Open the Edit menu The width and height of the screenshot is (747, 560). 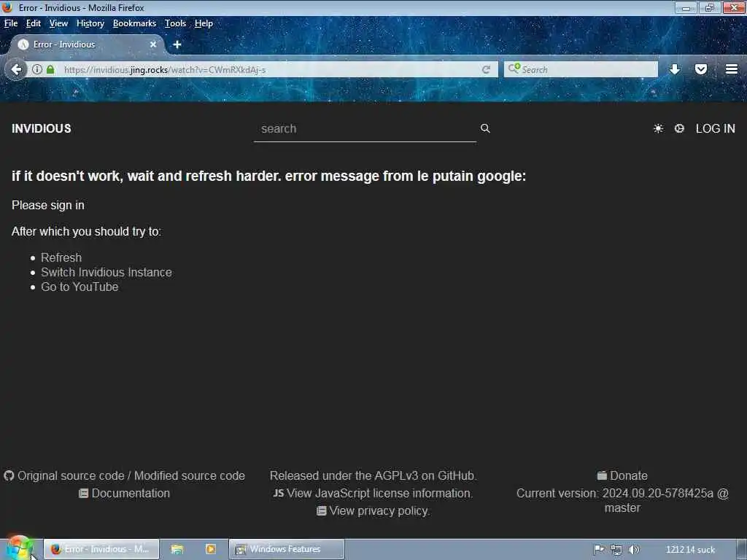[33, 23]
